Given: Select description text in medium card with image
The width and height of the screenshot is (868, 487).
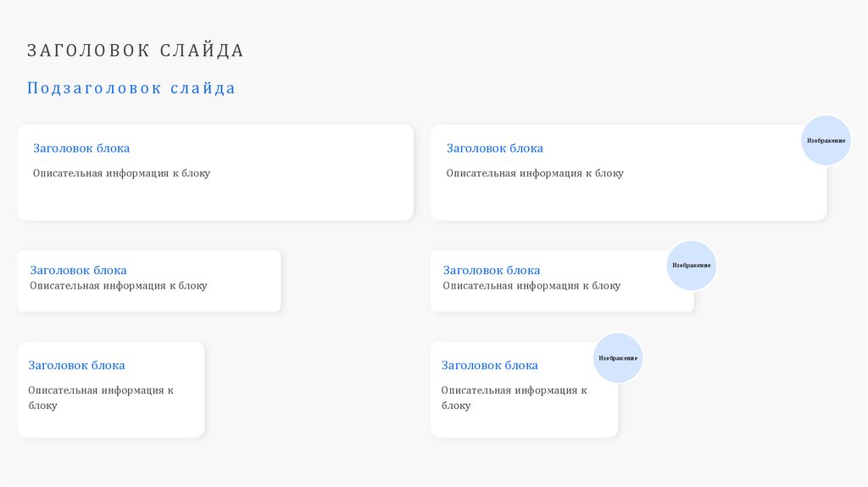Looking at the screenshot, I should (x=531, y=286).
